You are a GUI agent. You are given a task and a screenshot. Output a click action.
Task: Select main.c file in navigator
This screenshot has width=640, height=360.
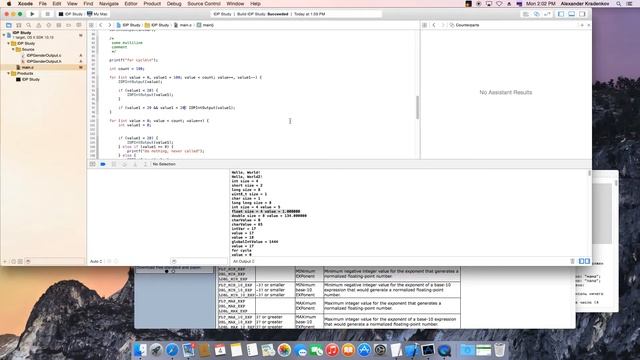pyautogui.click(x=27, y=67)
